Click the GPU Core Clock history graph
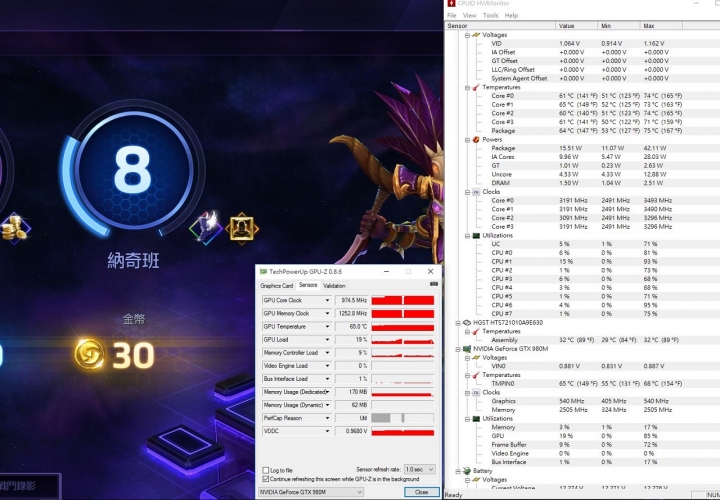 [403, 300]
